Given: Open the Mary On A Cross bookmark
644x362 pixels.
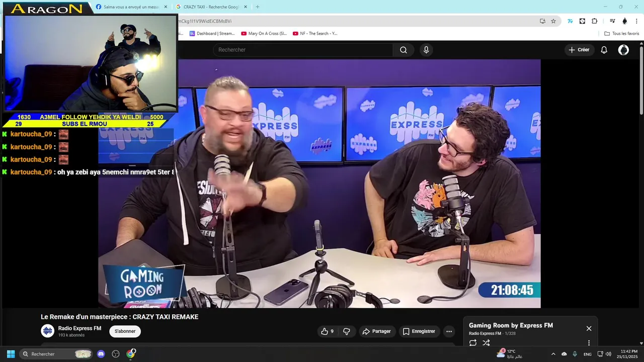Looking at the screenshot, I should point(264,34).
